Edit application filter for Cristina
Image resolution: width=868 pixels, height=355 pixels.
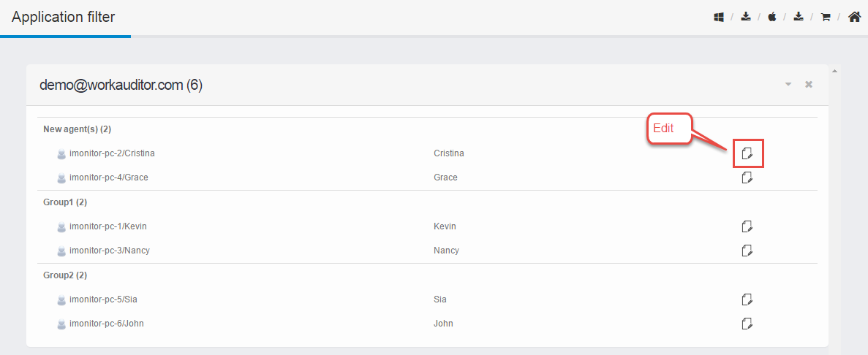click(747, 153)
